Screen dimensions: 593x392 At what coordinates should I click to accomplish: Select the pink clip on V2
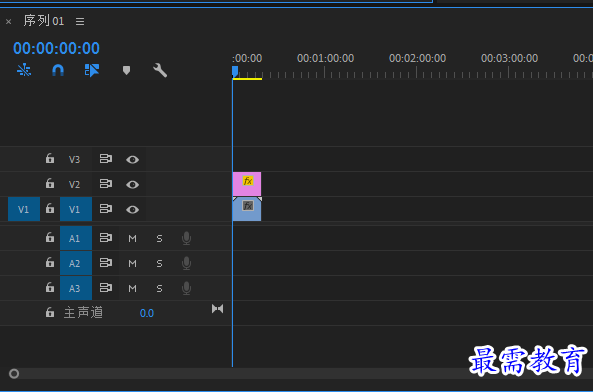pyautogui.click(x=247, y=184)
